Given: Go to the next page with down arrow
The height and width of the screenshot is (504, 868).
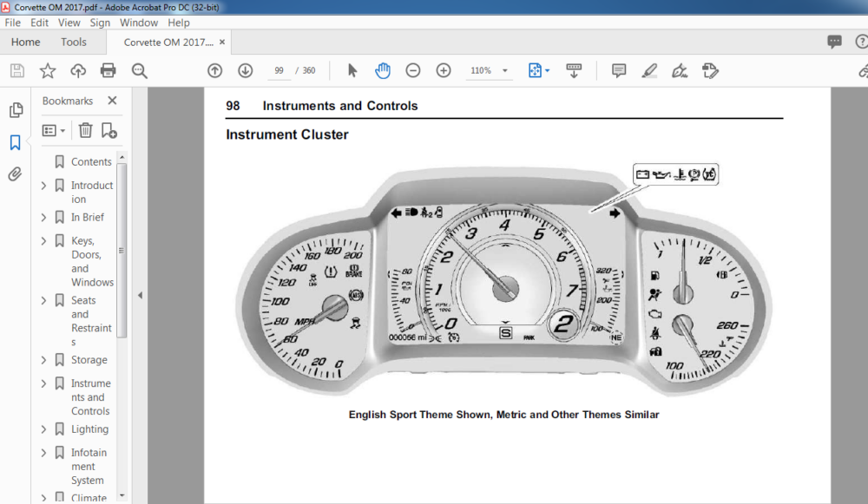Looking at the screenshot, I should [x=246, y=71].
